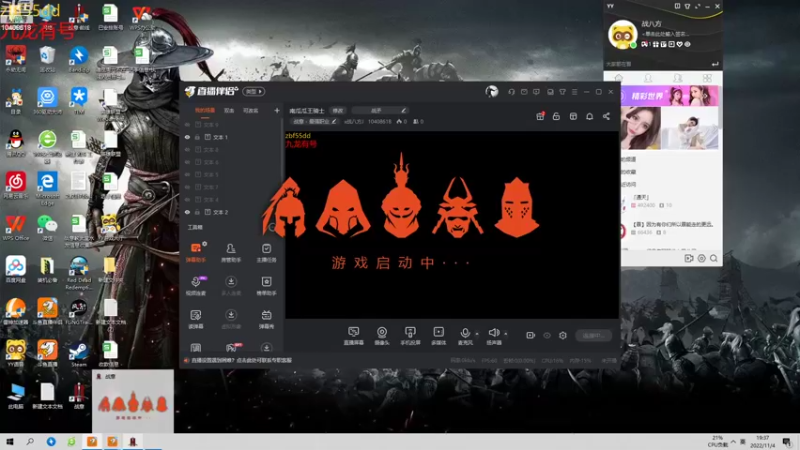Click the notification bell icon above preview
This screenshot has width=800, height=450.
click(x=589, y=116)
